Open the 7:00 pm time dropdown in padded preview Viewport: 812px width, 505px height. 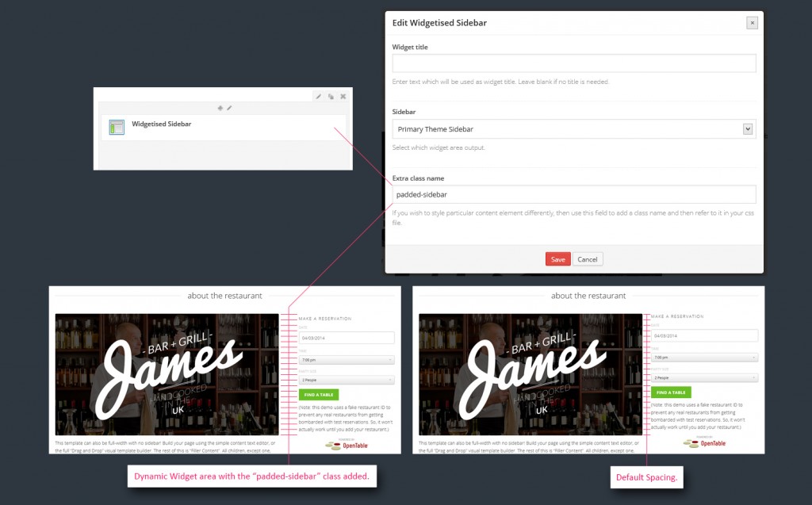coord(347,359)
